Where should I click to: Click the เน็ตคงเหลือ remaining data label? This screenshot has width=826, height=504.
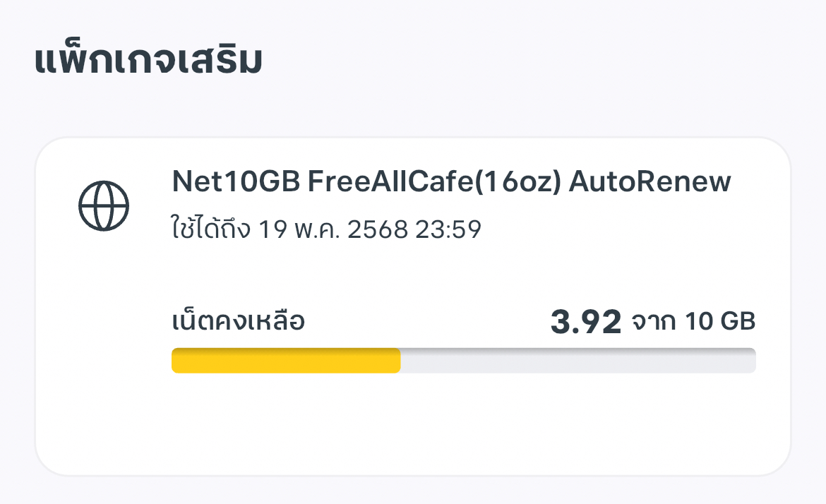(238, 323)
